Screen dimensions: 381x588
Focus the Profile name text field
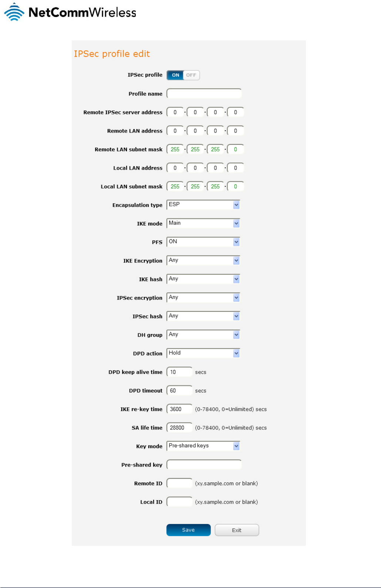point(204,94)
